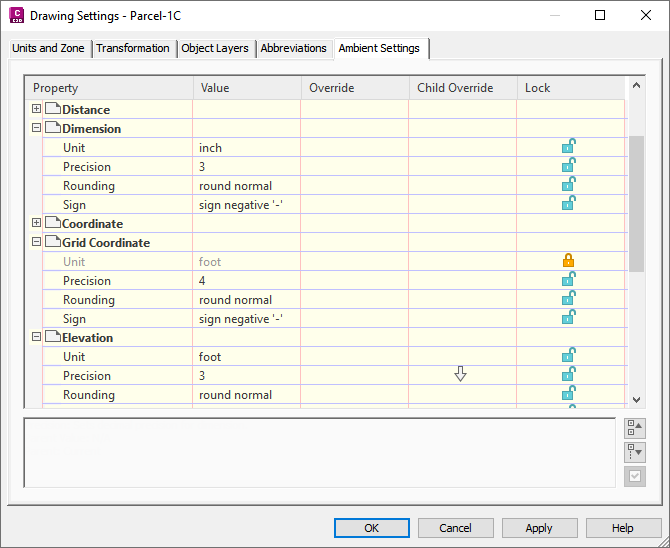670x548 pixels.
Task: Expand the Coordinate category
Action: (37, 223)
